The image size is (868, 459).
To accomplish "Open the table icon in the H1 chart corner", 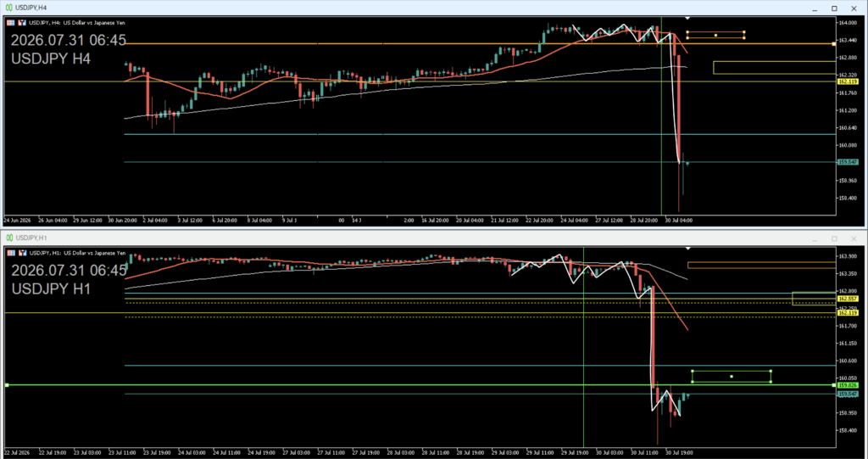I will 10,253.
